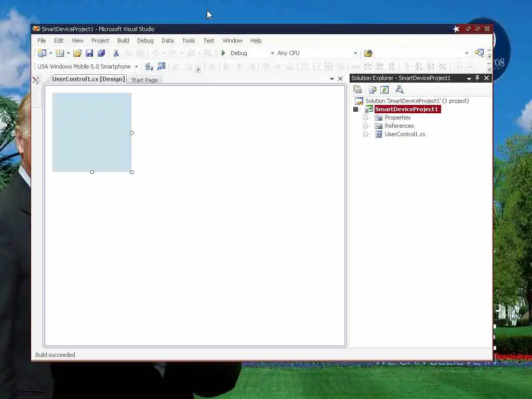Select the Properties tree node

coord(397,117)
